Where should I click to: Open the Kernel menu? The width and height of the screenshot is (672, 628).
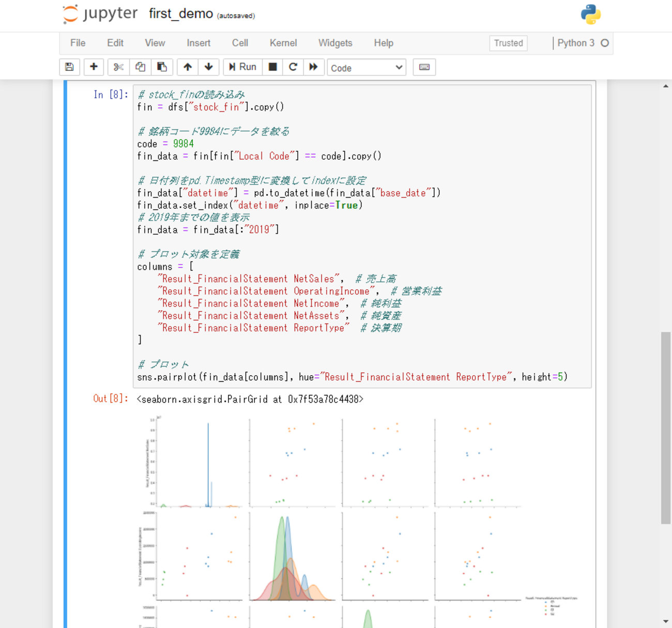(283, 43)
